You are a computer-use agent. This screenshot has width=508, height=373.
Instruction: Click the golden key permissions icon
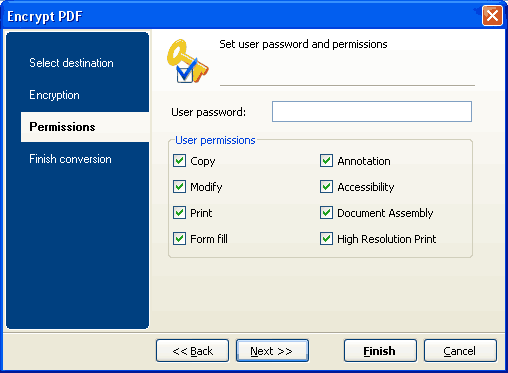(x=188, y=61)
